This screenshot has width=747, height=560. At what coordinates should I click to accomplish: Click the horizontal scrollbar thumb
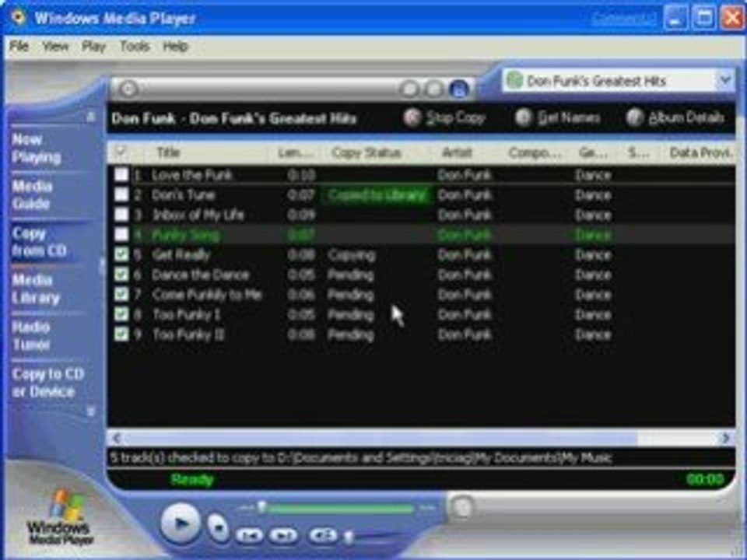381,438
